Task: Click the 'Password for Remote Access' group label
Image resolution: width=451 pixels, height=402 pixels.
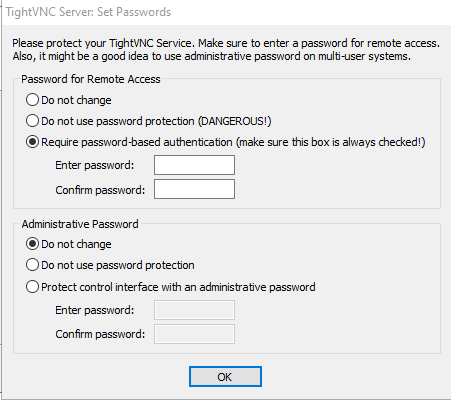Action: (x=91, y=79)
